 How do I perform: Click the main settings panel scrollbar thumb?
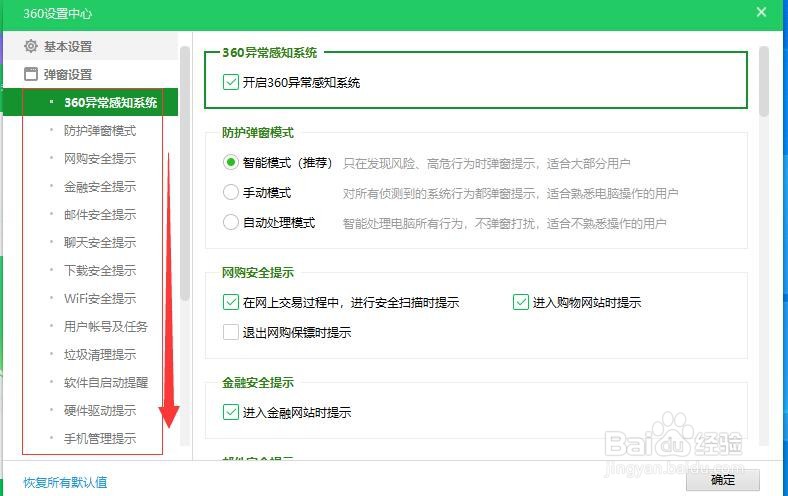[764, 81]
